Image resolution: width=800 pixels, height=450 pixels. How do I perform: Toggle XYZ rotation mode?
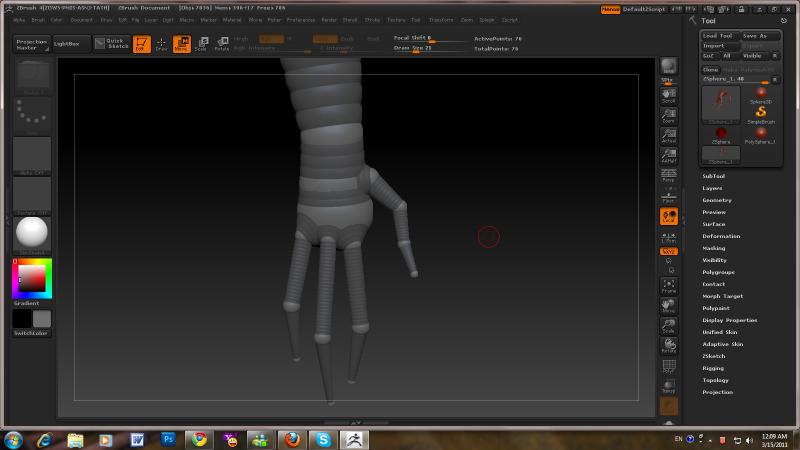[x=668, y=252]
